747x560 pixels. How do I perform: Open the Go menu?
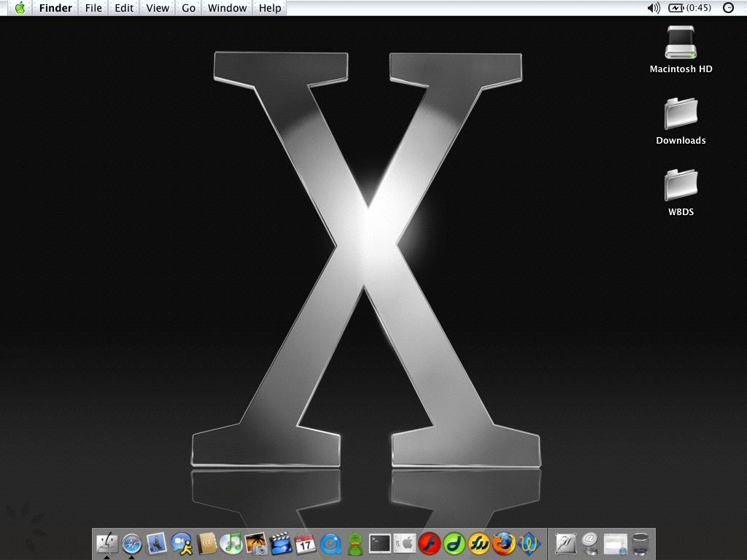(x=189, y=7)
